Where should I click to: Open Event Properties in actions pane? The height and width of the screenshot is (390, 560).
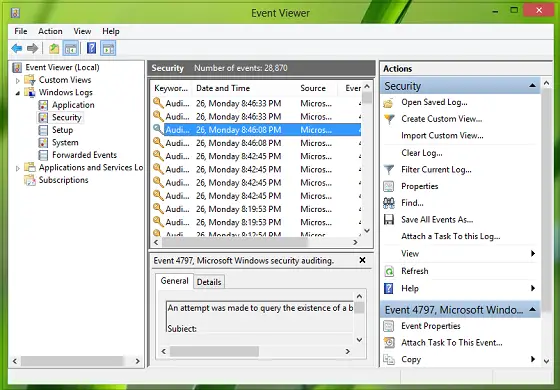click(431, 326)
